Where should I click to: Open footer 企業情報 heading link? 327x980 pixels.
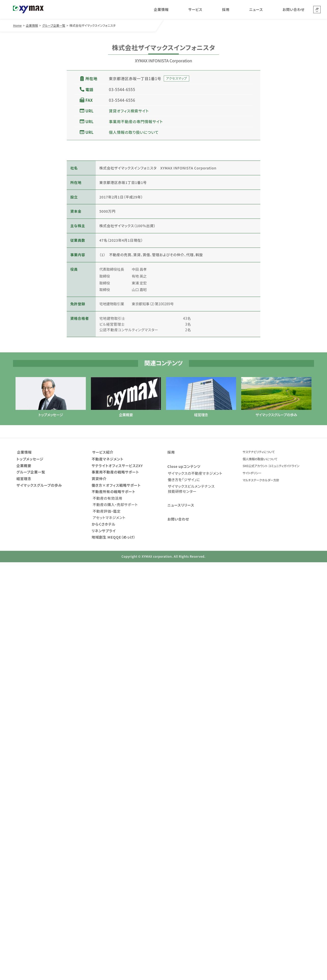(x=24, y=452)
